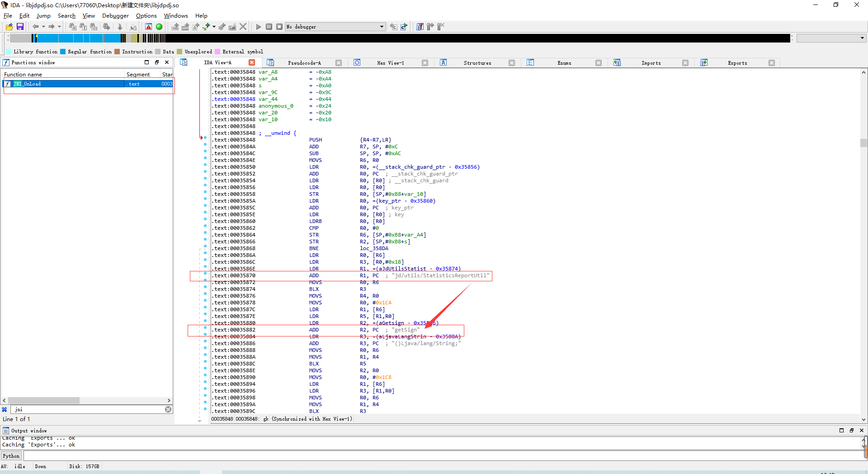
Task: Click the breakpoint list icon
Action: tap(420, 27)
